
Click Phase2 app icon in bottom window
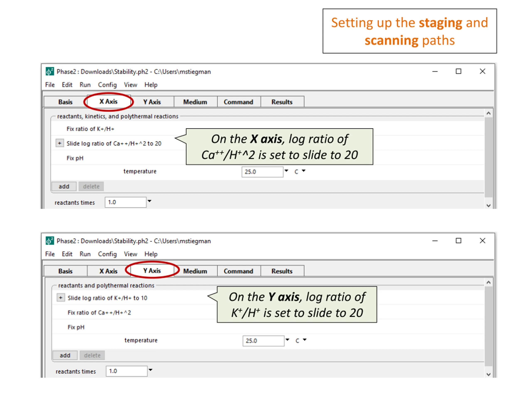49,241
